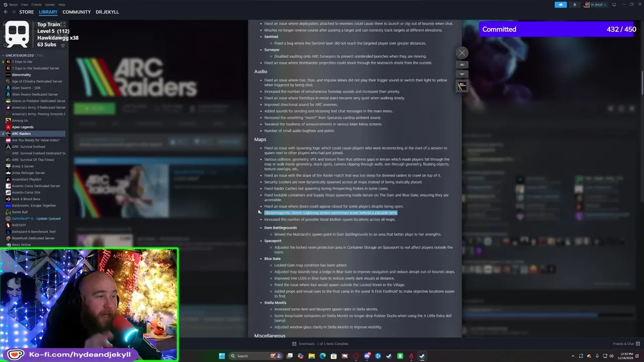The height and width of the screenshot is (362, 644).
Task: Navigate back with the left arrow
Action: (x=6, y=12)
